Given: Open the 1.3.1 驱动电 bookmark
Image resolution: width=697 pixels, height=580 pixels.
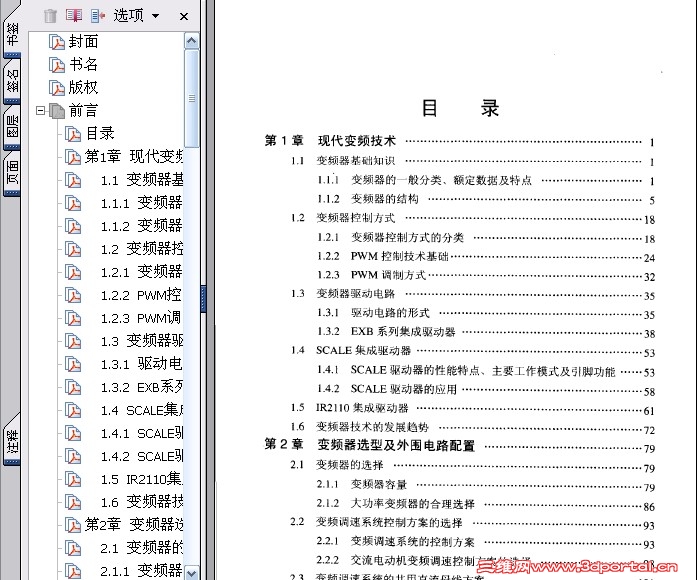Looking at the screenshot, I should click(141, 364).
